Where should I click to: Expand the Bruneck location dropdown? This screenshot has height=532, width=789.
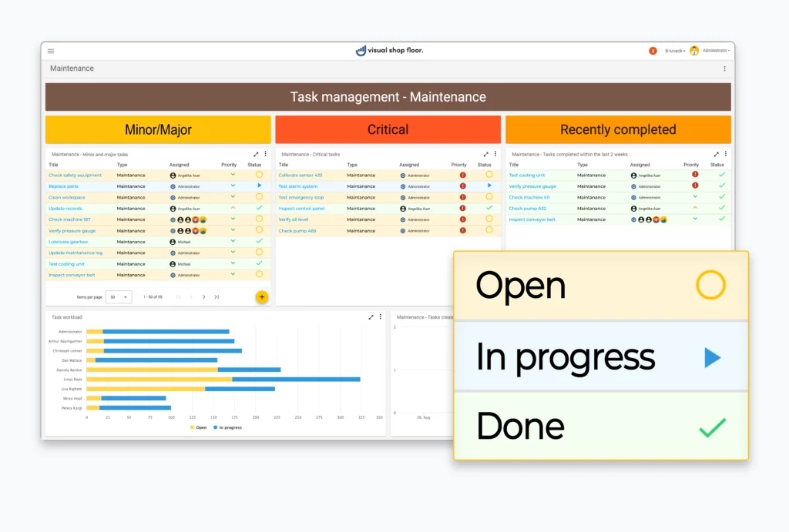coord(675,51)
